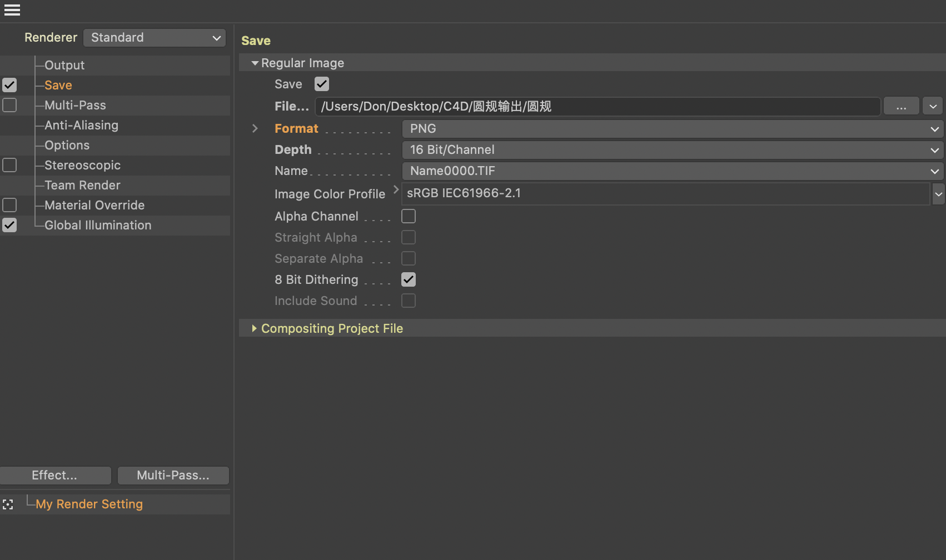The width and height of the screenshot is (946, 560).
Task: Expand Compositing Project File section
Action: pos(254,328)
